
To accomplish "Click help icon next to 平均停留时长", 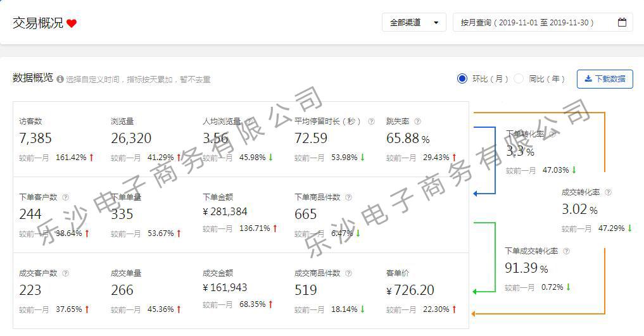I will (371, 121).
